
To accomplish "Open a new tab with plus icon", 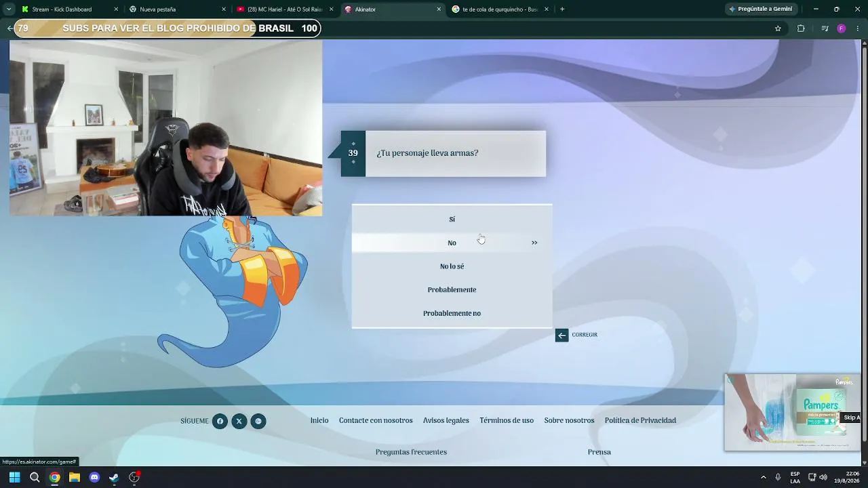I will [x=562, y=9].
